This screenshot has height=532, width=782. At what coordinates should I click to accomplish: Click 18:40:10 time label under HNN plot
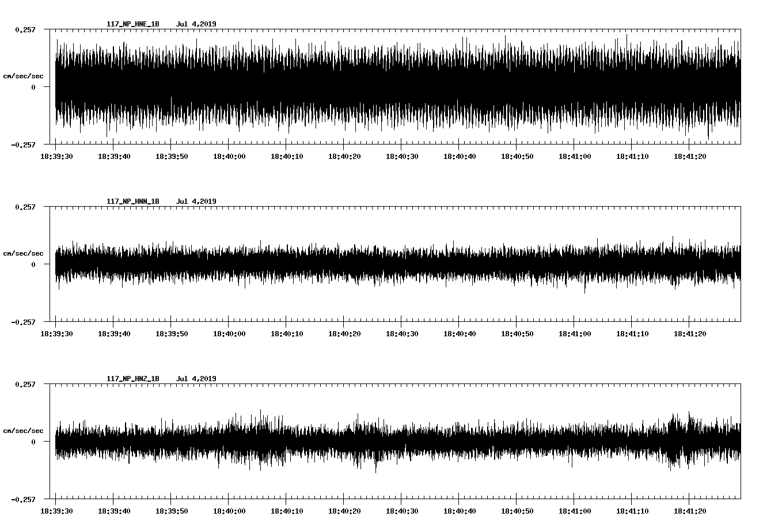287,333
